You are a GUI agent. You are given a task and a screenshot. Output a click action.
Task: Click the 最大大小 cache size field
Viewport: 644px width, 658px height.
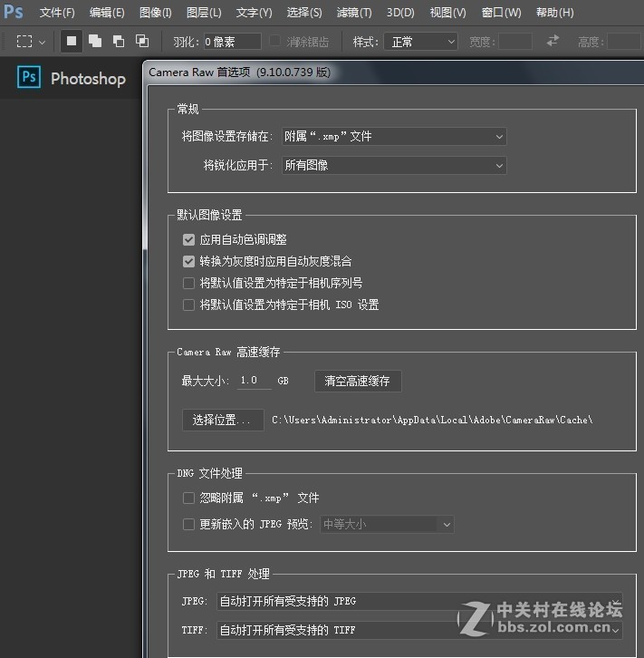coord(254,381)
